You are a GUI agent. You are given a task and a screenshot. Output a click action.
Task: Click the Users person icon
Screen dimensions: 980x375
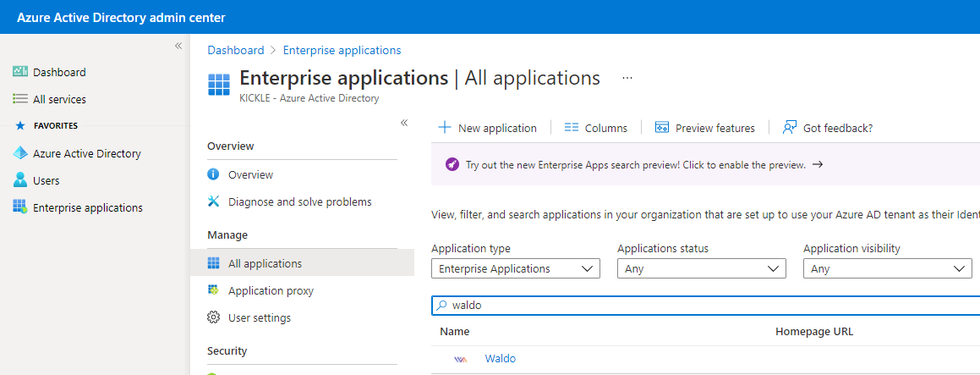pos(20,180)
